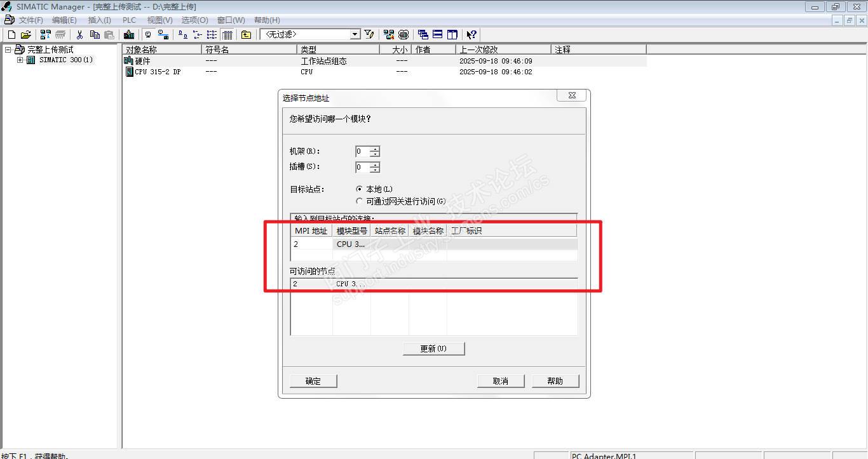The height and width of the screenshot is (459, 868).
Task: Click the 插槽(S) number field
Action: point(362,168)
